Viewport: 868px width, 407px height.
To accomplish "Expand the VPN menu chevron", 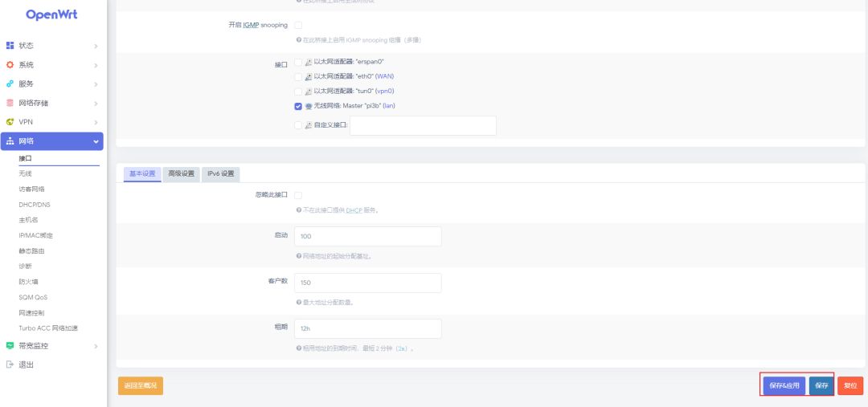I will coord(96,122).
